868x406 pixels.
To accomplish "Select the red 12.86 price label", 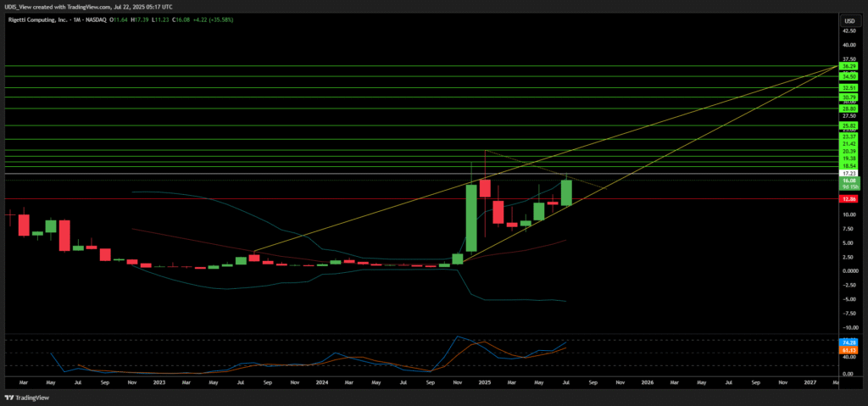I will coord(849,199).
